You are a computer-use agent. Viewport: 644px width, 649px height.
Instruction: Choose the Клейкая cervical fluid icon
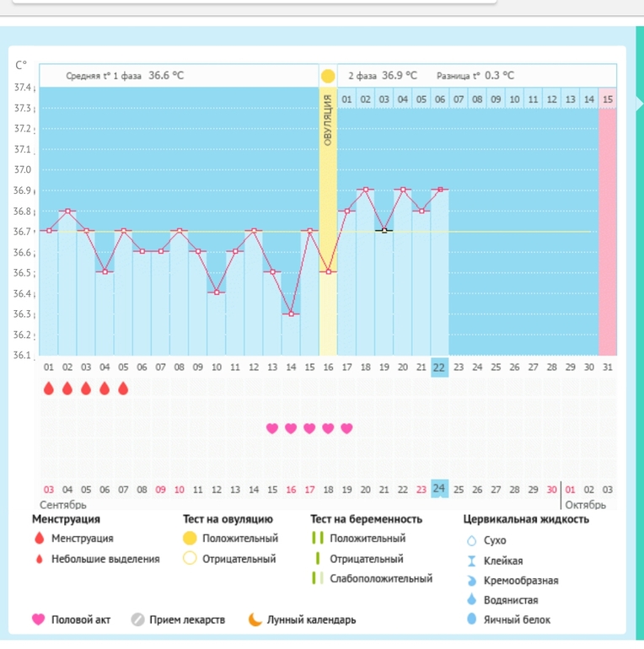point(471,560)
